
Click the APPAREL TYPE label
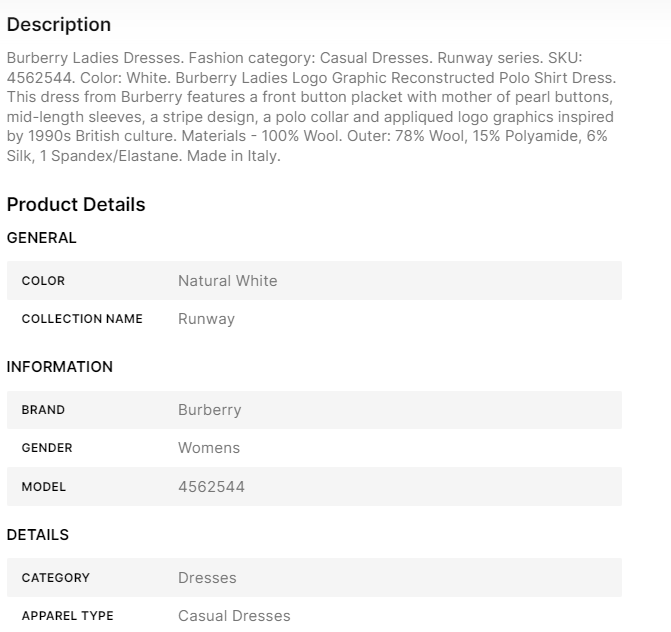[68, 616]
